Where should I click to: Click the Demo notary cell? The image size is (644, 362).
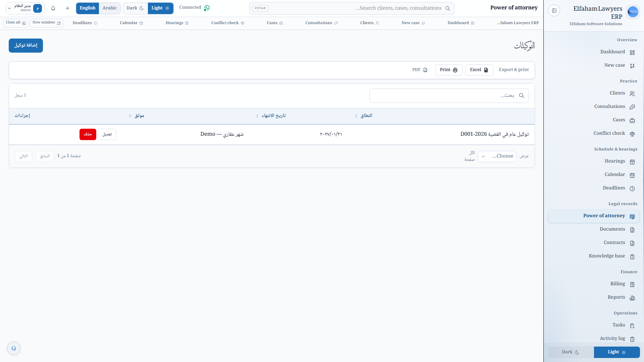[222, 134]
